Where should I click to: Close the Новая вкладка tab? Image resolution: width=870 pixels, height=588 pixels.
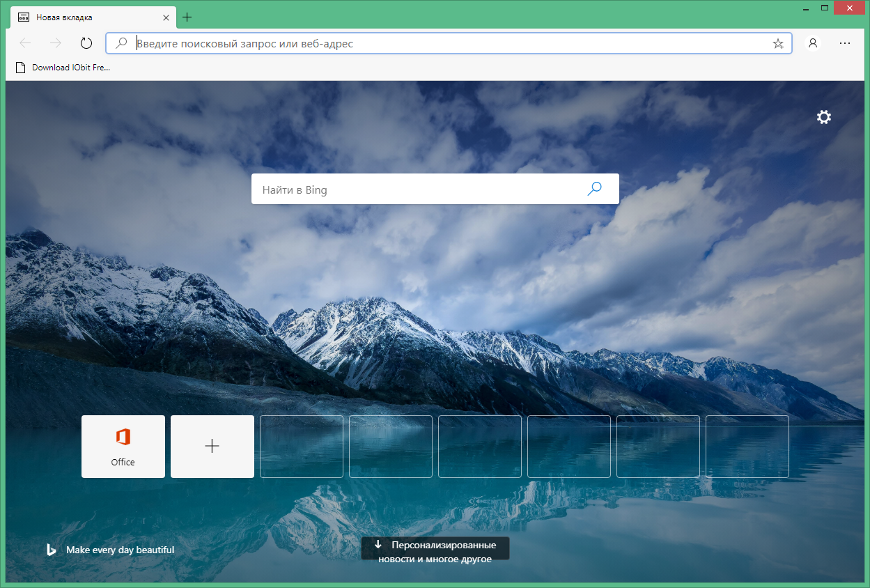(x=166, y=17)
